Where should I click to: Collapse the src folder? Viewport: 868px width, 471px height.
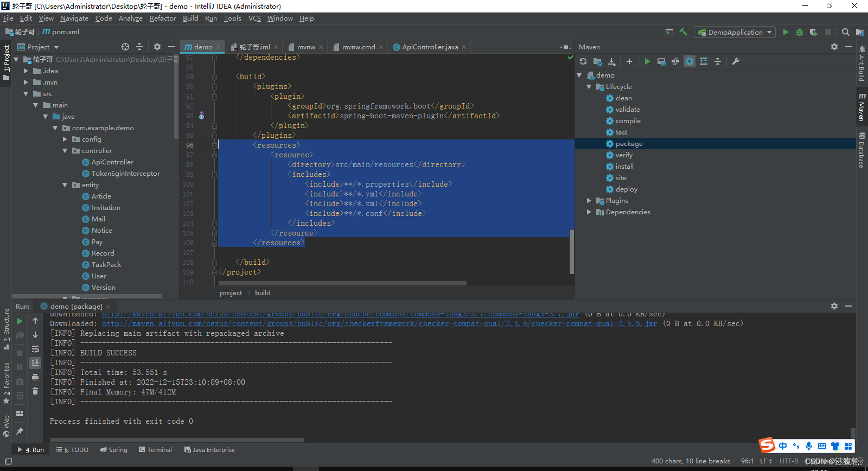25,93
